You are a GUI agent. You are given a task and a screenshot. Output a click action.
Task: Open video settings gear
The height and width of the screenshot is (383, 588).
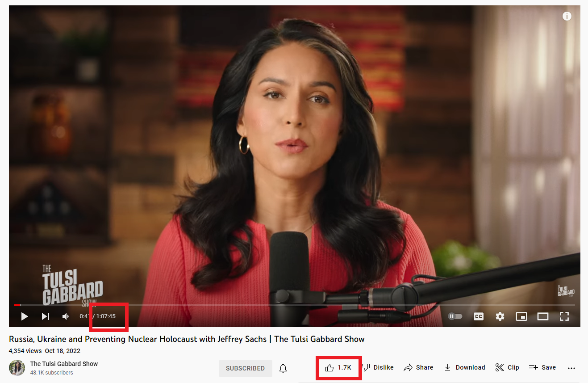(500, 316)
